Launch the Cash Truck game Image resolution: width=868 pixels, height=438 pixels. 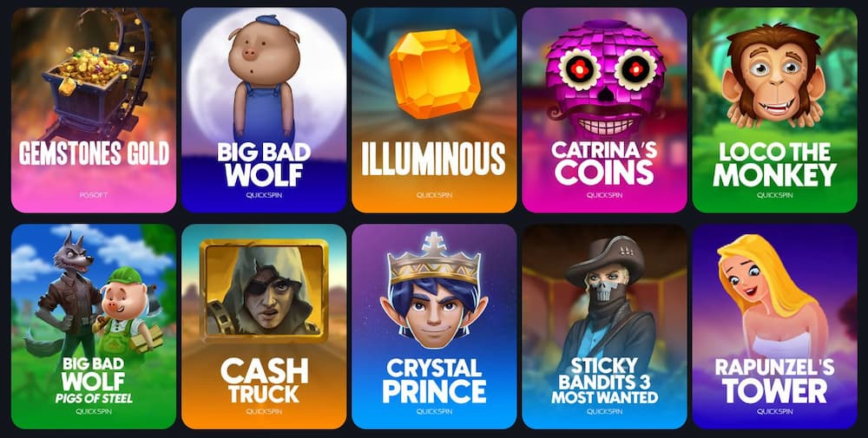tap(264, 326)
